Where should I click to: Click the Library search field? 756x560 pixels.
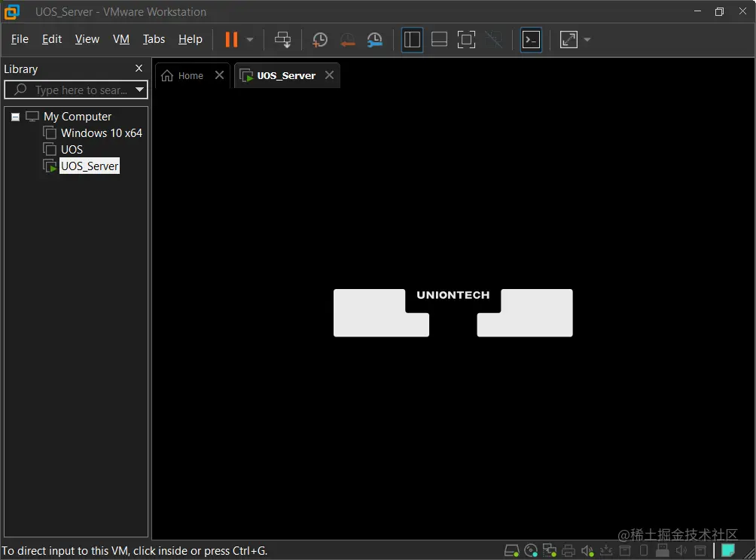(72, 90)
